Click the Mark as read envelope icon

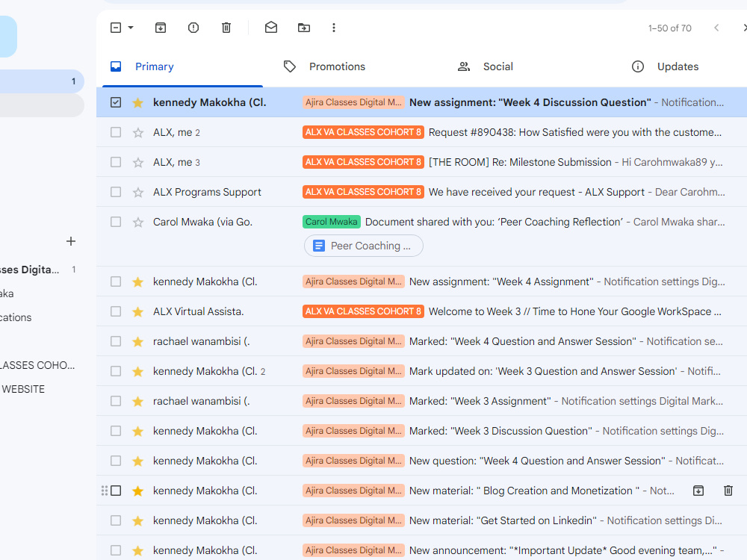coord(271,28)
